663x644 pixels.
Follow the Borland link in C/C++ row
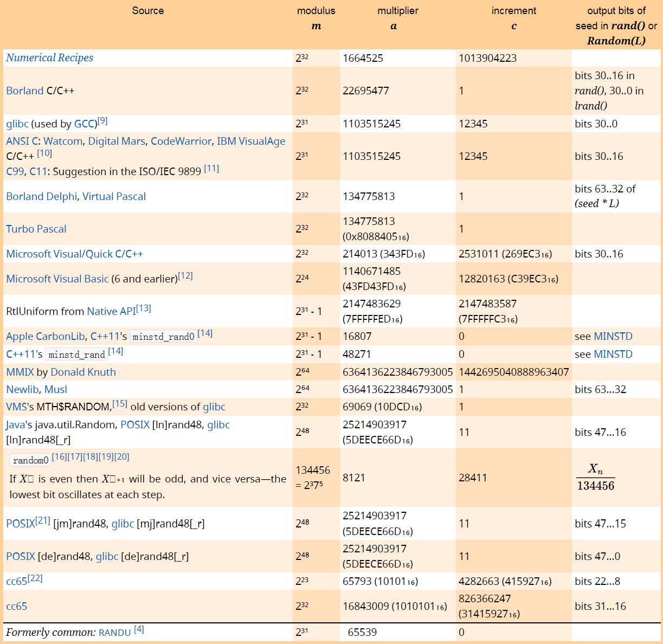24,91
